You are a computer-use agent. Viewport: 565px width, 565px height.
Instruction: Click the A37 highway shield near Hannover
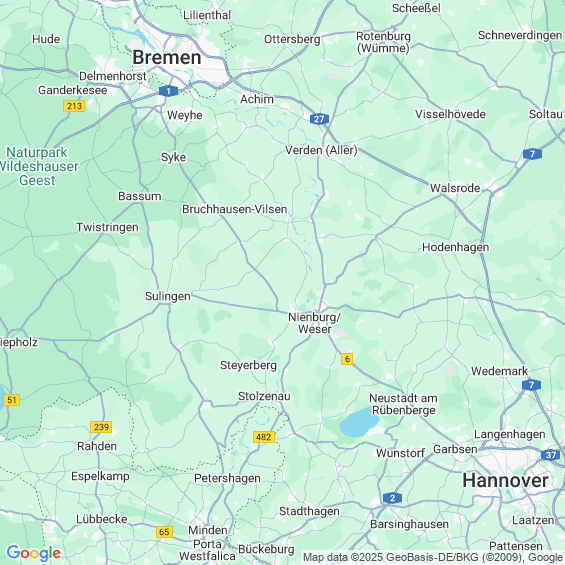tap(551, 455)
